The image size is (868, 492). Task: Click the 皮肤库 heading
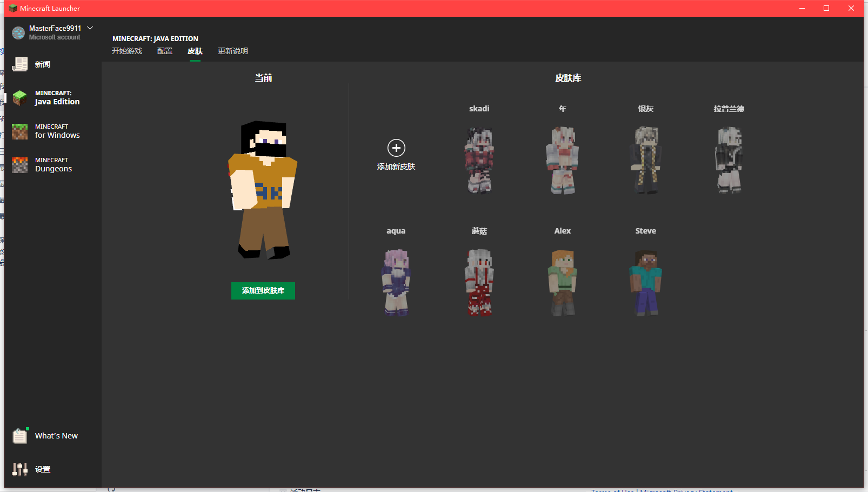tap(568, 78)
